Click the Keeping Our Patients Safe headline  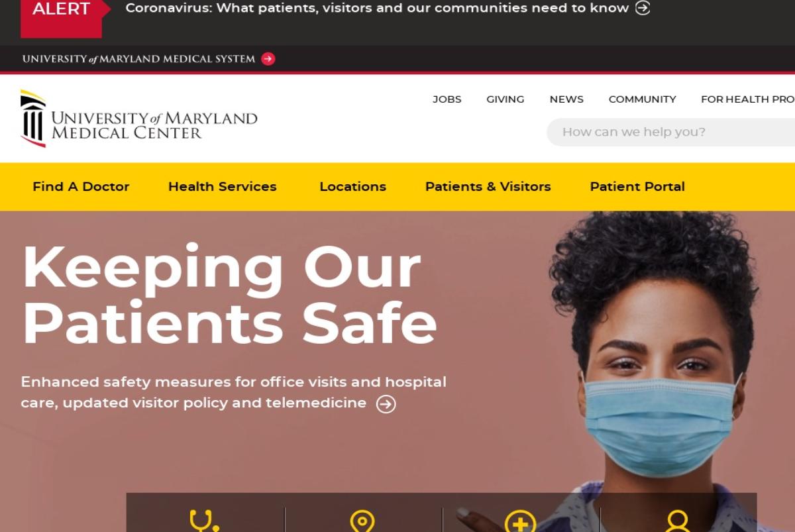click(230, 295)
